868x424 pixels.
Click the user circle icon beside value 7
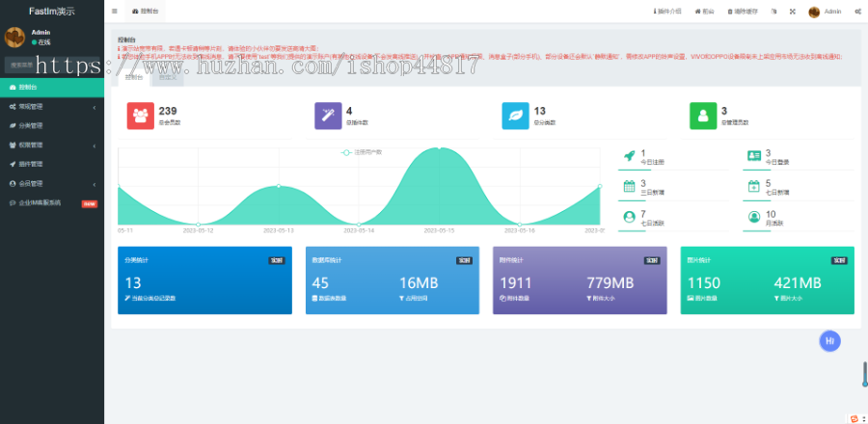pos(629,217)
